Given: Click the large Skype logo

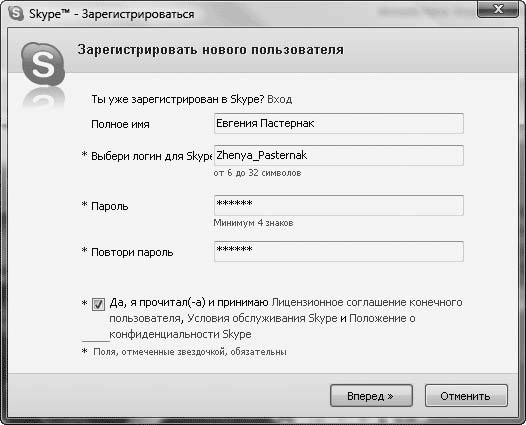Looking at the screenshot, I should pos(43,63).
